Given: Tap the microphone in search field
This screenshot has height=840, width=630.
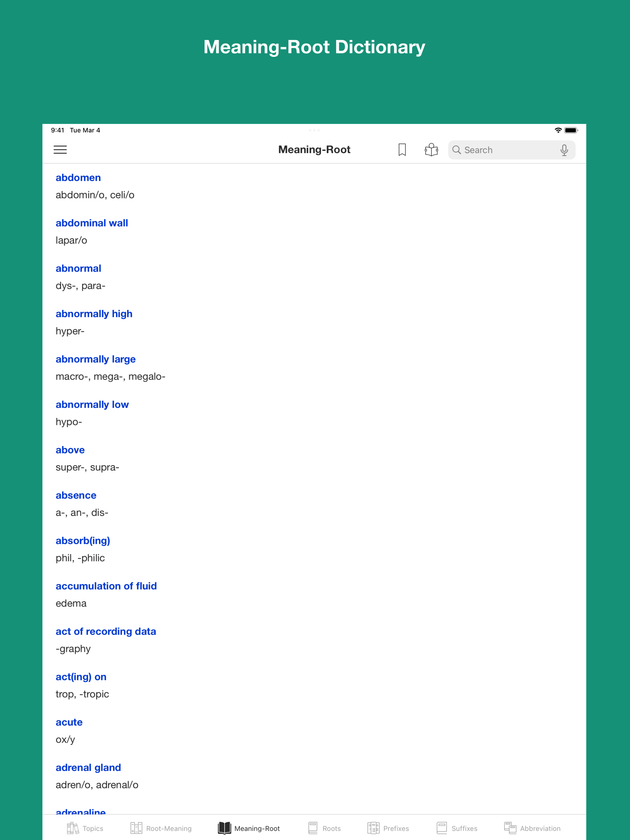Looking at the screenshot, I should tap(564, 150).
